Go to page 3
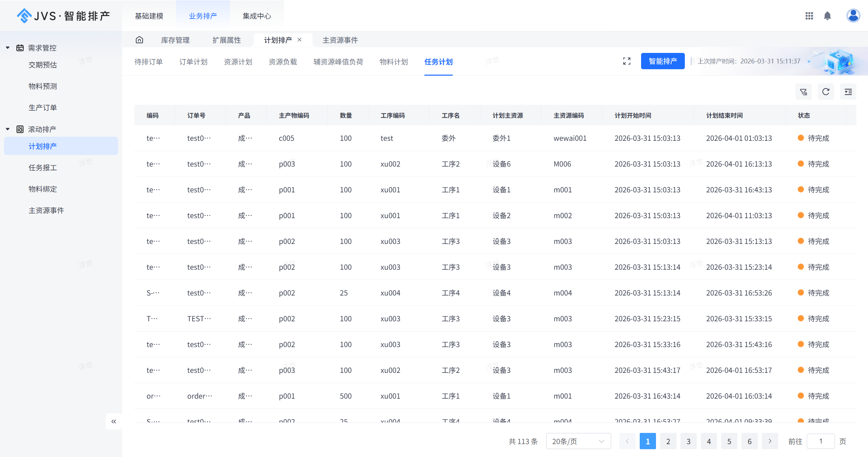 click(688, 441)
